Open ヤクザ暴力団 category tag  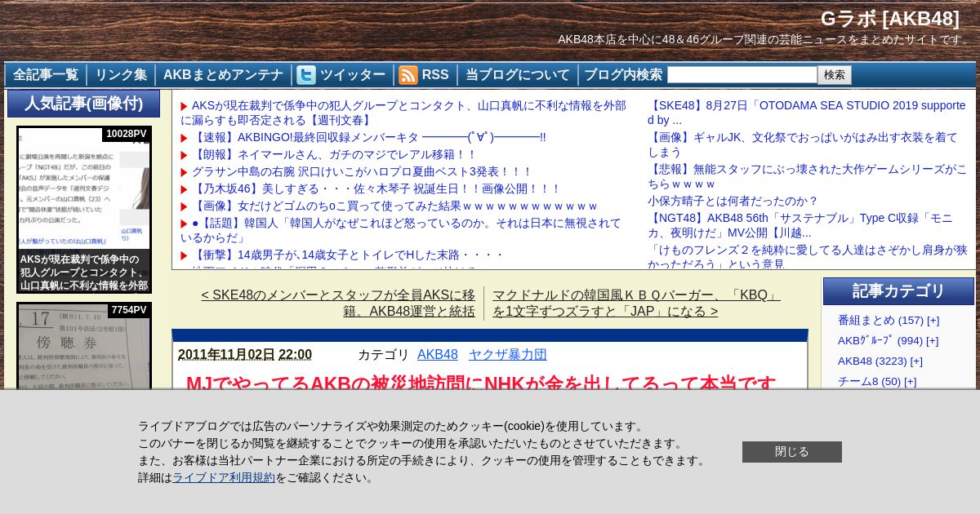pyautogui.click(x=508, y=354)
